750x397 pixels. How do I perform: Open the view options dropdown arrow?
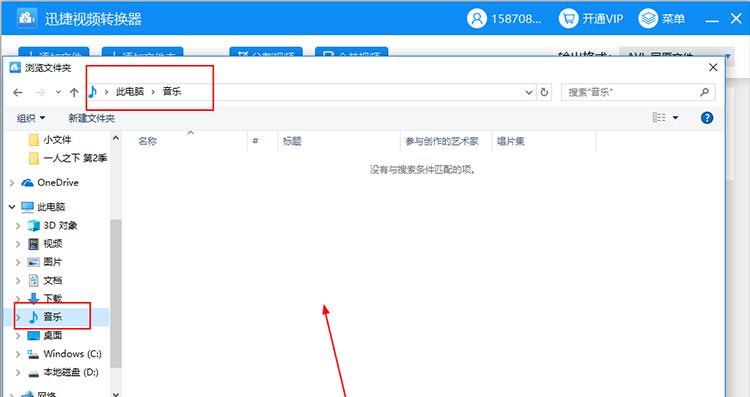click(675, 118)
